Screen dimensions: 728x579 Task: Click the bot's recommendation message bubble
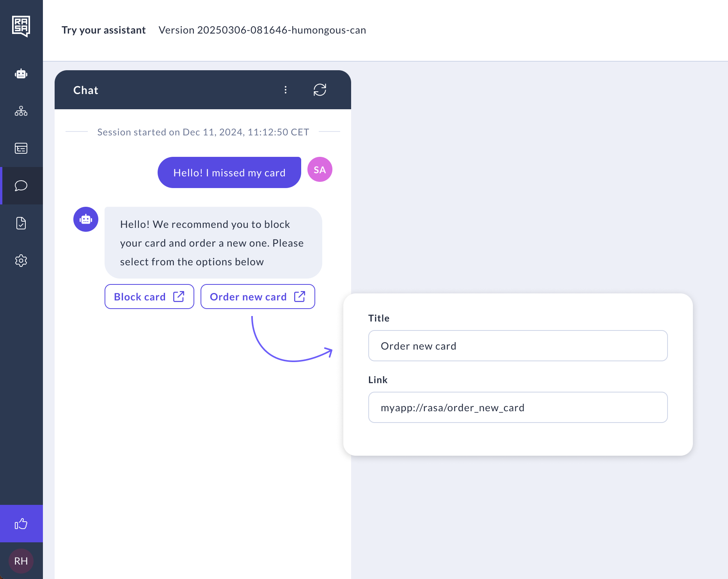[213, 243]
